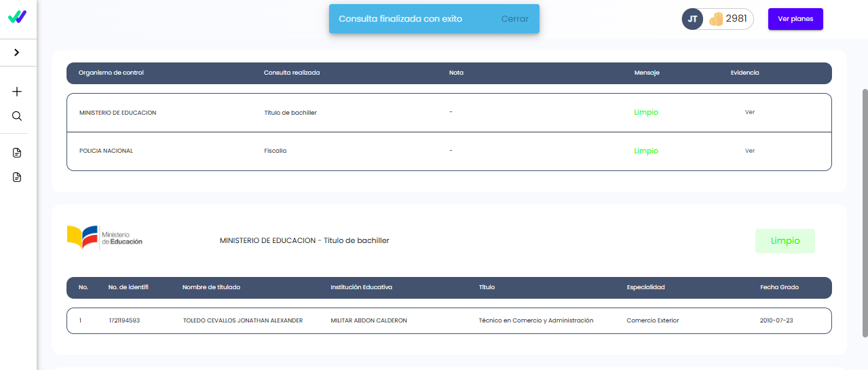
Task: Click the Especialidad column header
Action: point(645,287)
